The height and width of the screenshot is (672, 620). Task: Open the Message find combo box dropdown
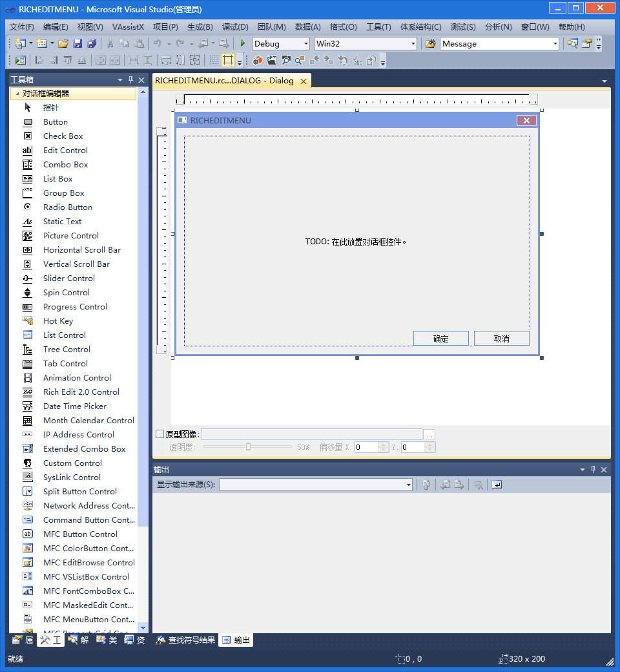pyautogui.click(x=555, y=44)
